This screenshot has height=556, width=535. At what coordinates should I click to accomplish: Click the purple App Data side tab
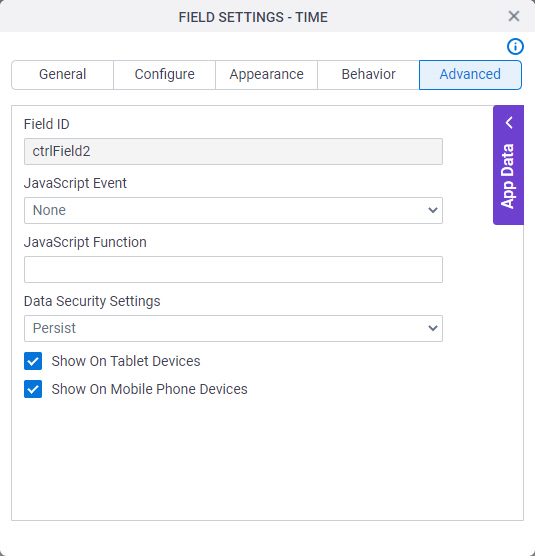coord(508,165)
